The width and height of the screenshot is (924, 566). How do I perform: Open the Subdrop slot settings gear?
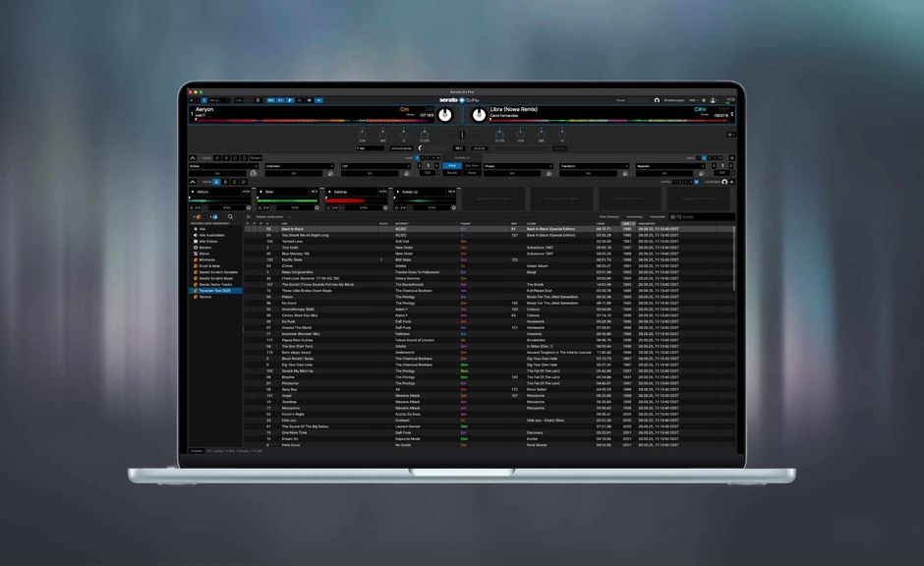[x=385, y=207]
